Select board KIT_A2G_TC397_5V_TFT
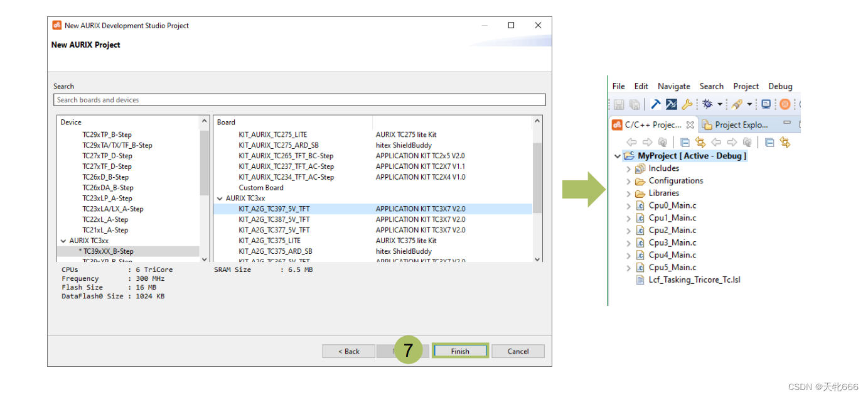This screenshot has width=868, height=397. (373, 209)
